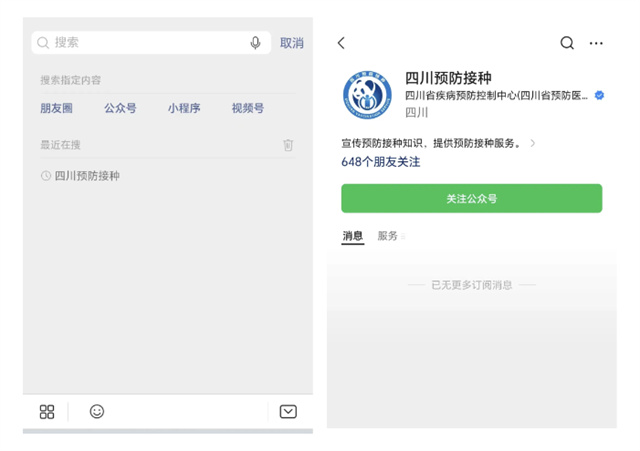Click the 四川省疾病预防控制中心 organization text

coord(496,96)
